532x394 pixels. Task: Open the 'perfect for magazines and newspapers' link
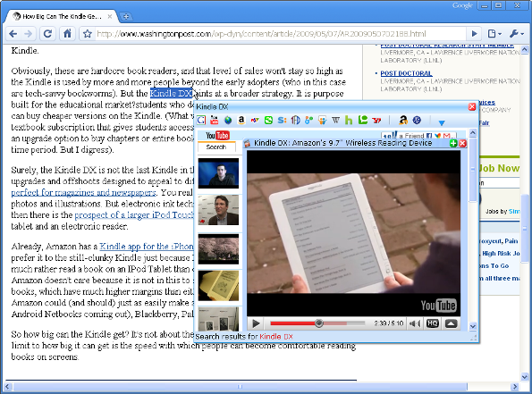pos(83,192)
